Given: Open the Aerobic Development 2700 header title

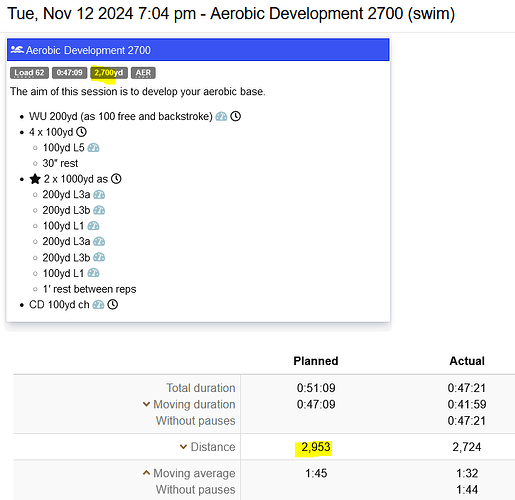Looking at the screenshot, I should (88, 50).
